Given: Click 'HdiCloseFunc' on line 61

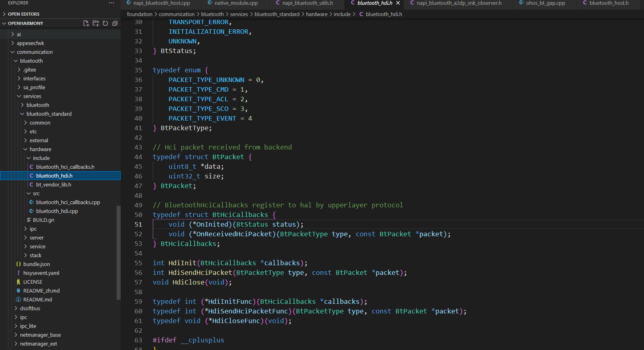Looking at the screenshot, I should [x=236, y=321].
